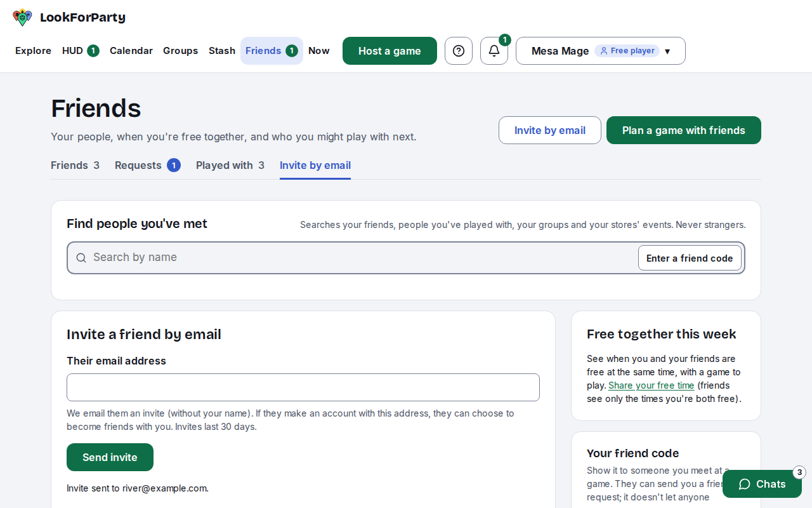Follow the Share your free time link
Viewport: 812px width, 508px height.
click(x=651, y=385)
